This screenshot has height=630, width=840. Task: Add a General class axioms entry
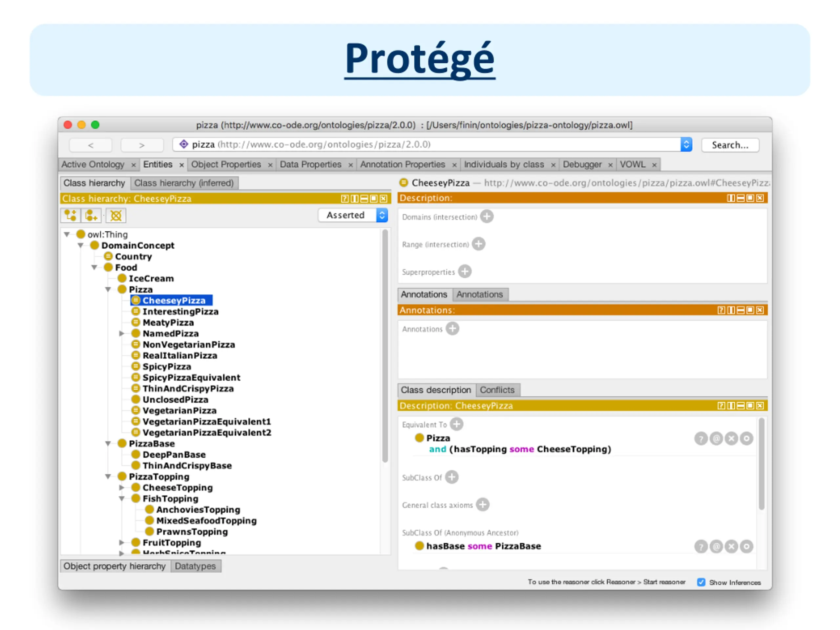[483, 505]
